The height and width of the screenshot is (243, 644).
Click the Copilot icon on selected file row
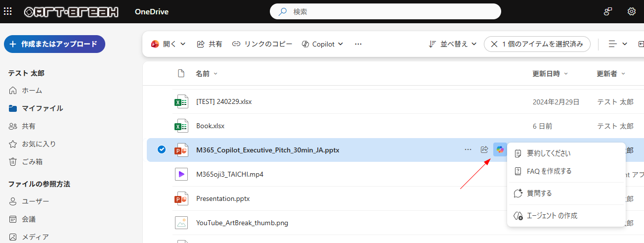(x=500, y=149)
